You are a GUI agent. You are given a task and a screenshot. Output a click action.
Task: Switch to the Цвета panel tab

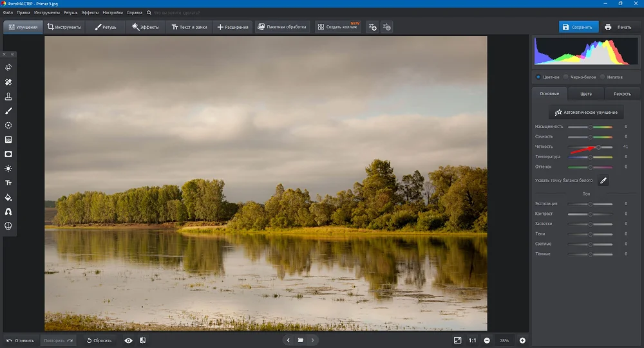tap(585, 94)
